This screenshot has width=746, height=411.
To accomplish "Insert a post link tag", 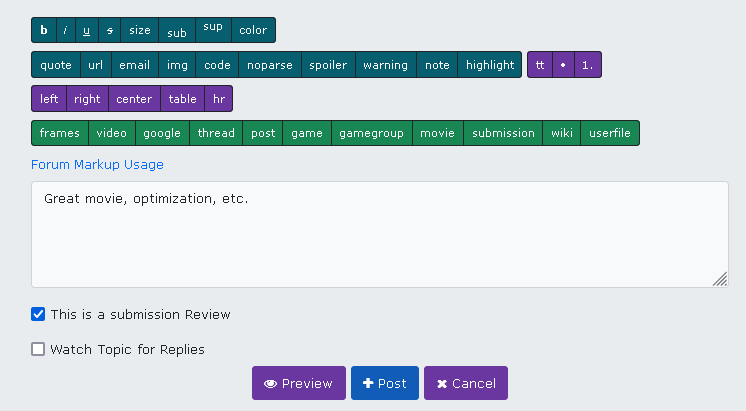I will (x=263, y=133).
